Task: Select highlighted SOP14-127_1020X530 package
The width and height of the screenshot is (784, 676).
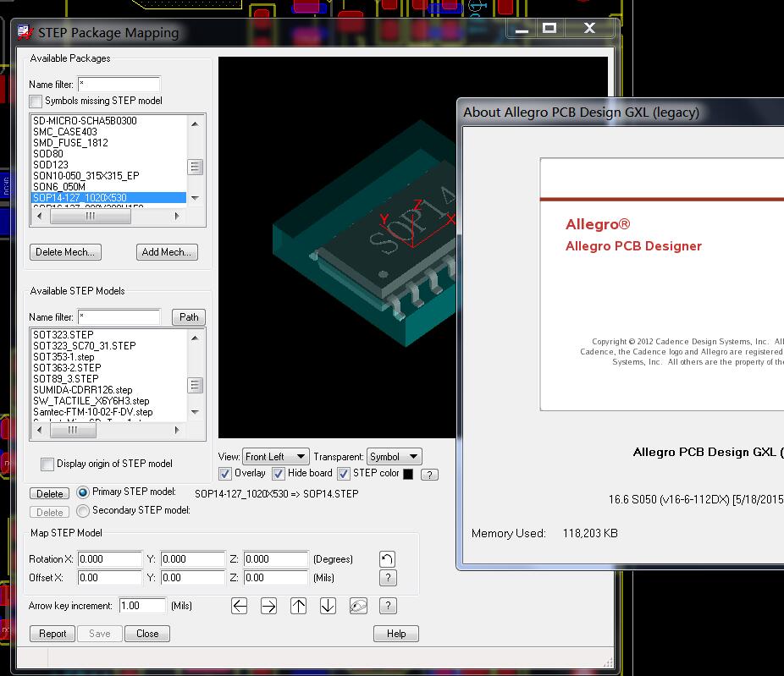Action: (108, 198)
